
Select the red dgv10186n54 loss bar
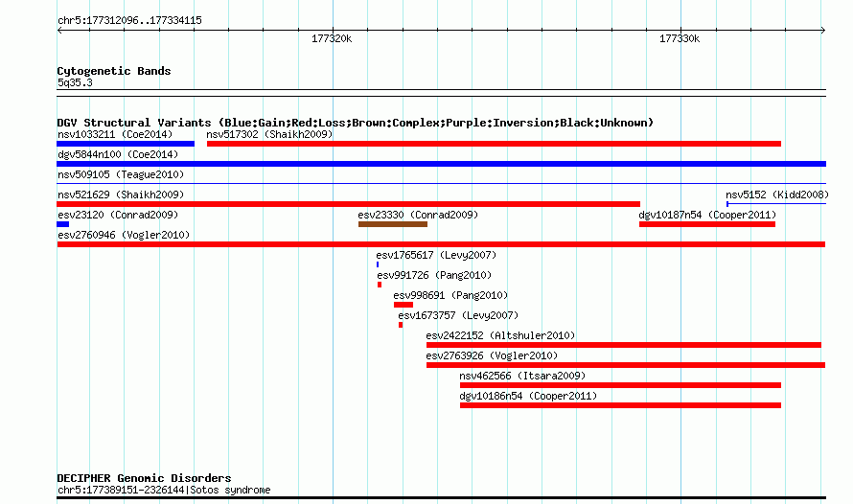620,405
